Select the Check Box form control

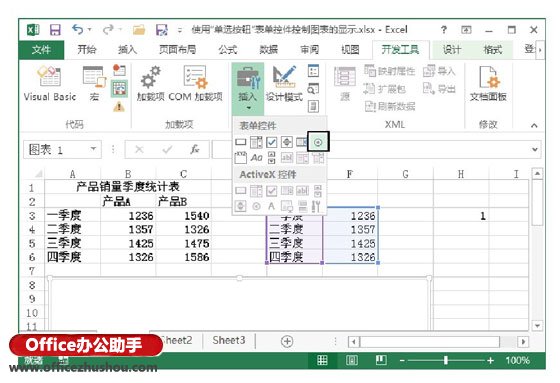(x=271, y=142)
